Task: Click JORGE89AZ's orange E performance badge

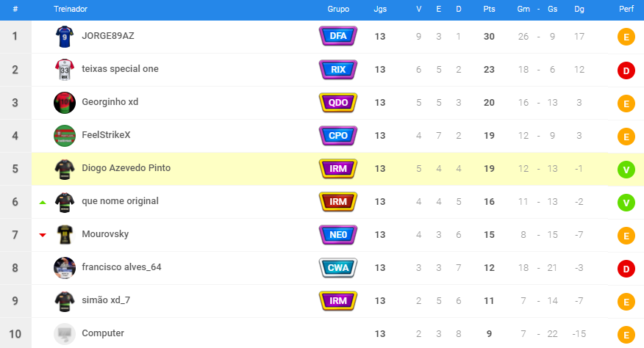Action: tap(626, 37)
